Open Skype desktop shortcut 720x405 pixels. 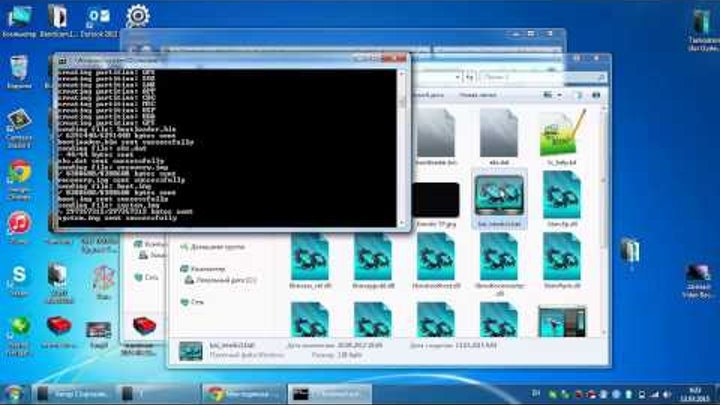18,275
